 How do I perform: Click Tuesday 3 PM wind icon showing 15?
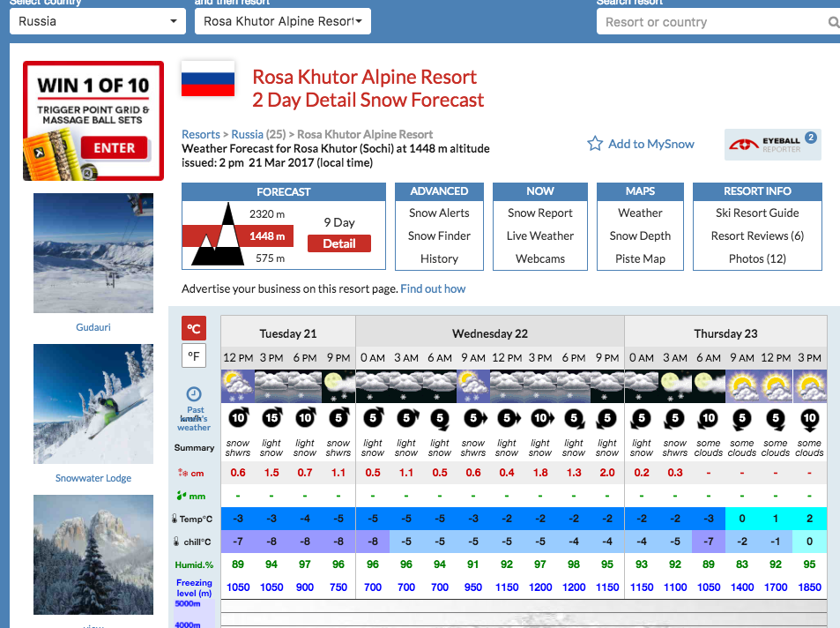tap(272, 418)
